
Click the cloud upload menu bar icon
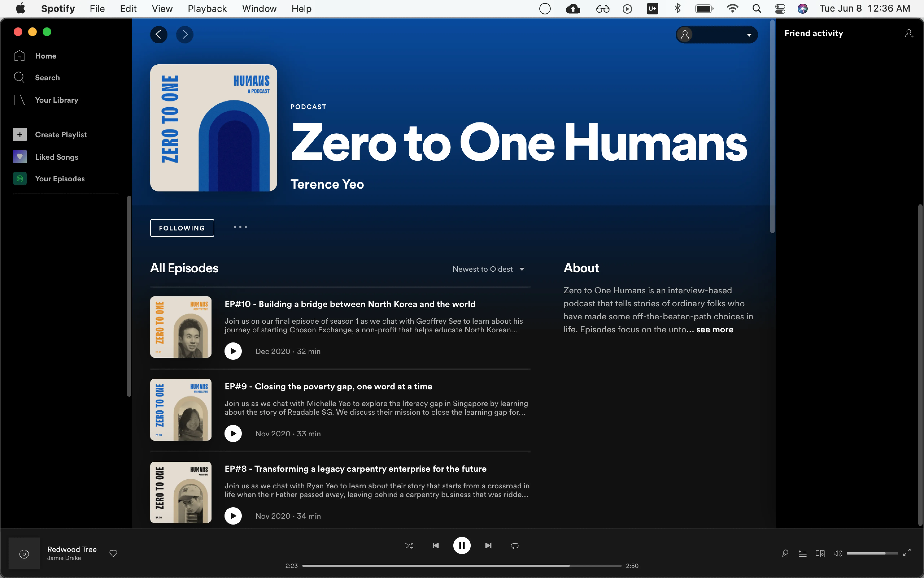point(573,8)
